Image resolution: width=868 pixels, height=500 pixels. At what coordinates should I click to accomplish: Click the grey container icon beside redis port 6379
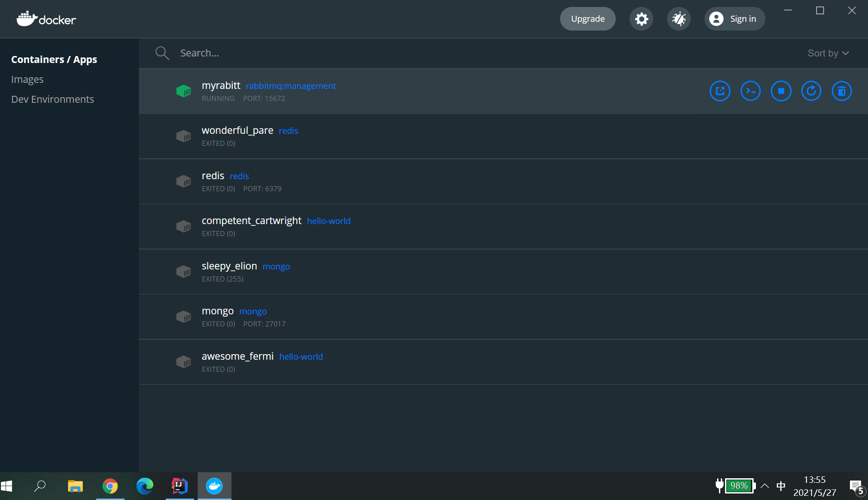(184, 181)
